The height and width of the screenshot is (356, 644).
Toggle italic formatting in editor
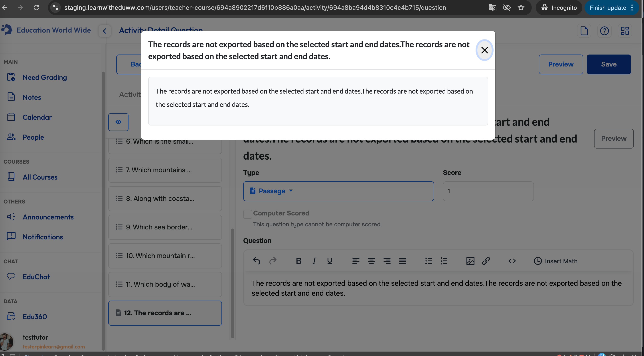tap(314, 261)
